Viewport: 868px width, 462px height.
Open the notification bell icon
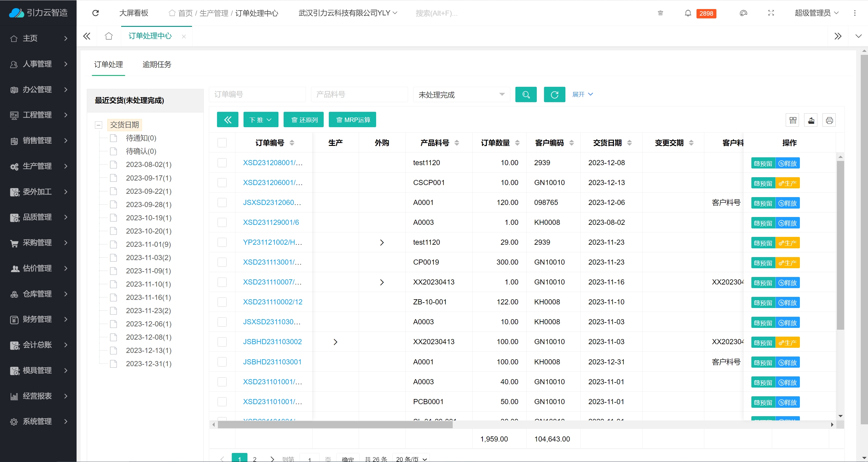coord(688,13)
